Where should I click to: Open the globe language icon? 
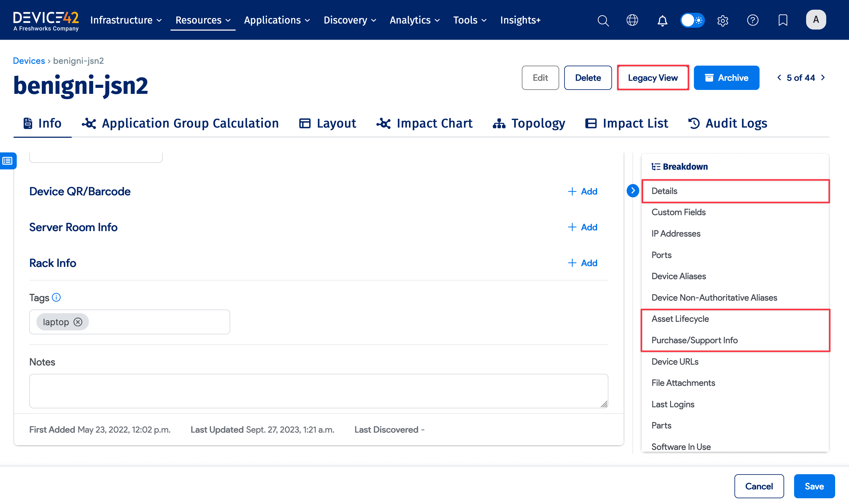(x=632, y=20)
